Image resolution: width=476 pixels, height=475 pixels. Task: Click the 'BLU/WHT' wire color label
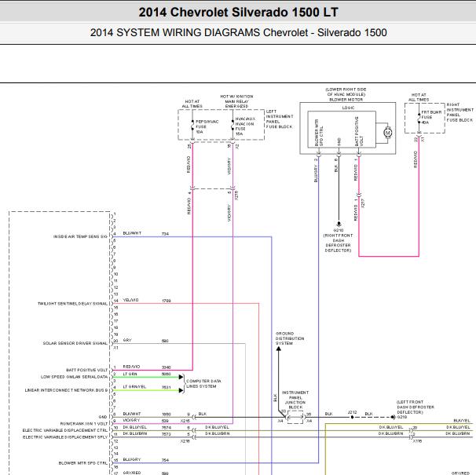tap(132, 233)
